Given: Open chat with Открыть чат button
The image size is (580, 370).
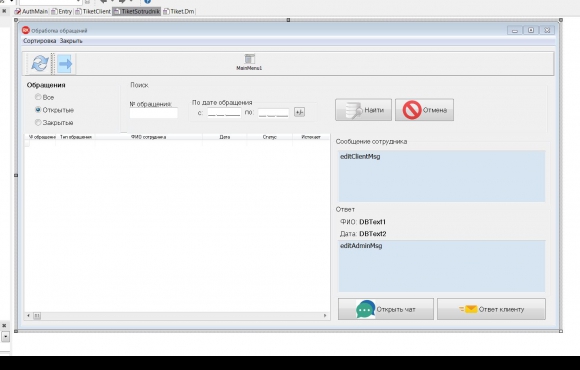Looking at the screenshot, I should 386,309.
